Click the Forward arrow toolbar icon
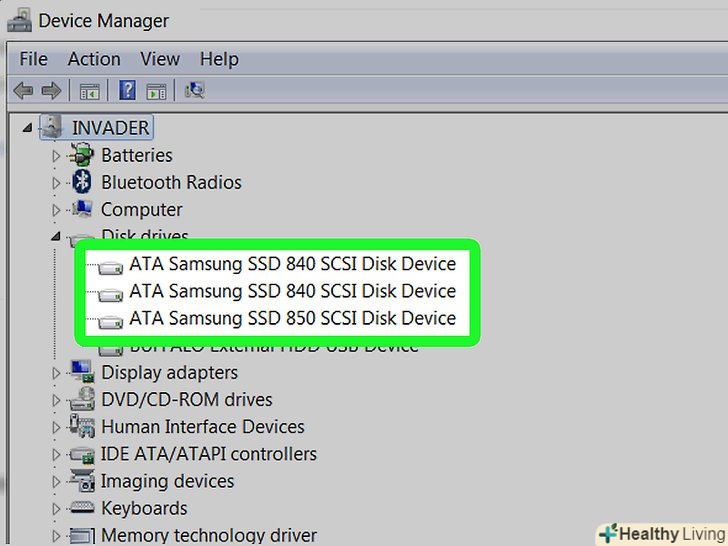Image resolution: width=728 pixels, height=546 pixels. click(51, 90)
